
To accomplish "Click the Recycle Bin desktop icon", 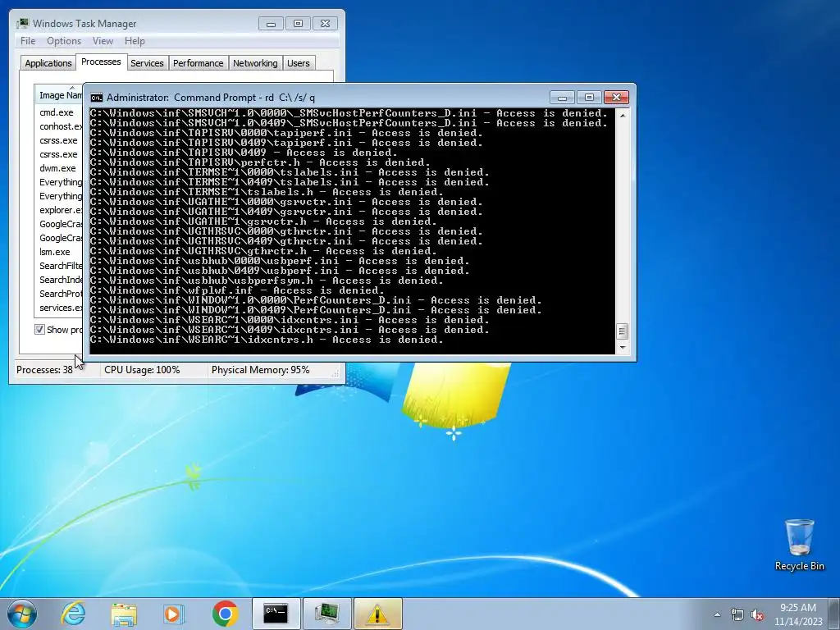I will [x=799, y=545].
